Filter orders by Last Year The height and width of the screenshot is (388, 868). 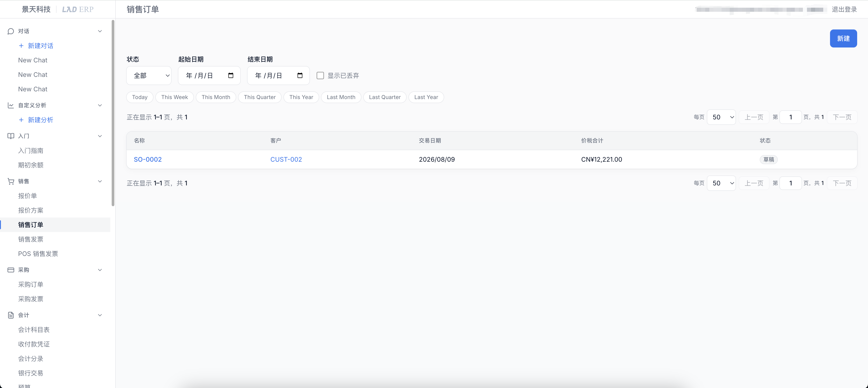coord(426,97)
